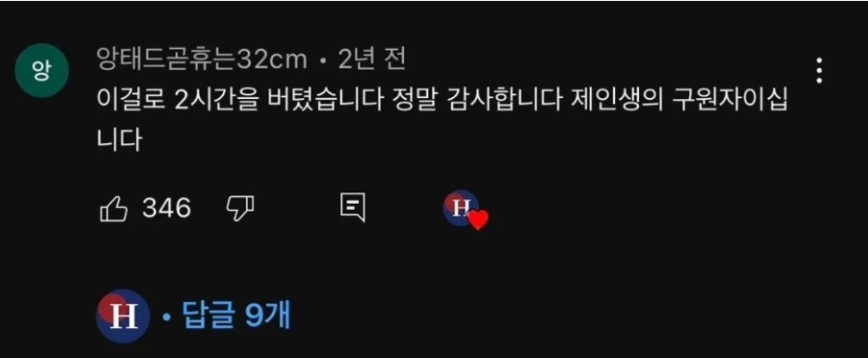This screenshot has width=868, height=358.
Task: Click the trailing 니다 line of comment
Action: tap(119, 140)
